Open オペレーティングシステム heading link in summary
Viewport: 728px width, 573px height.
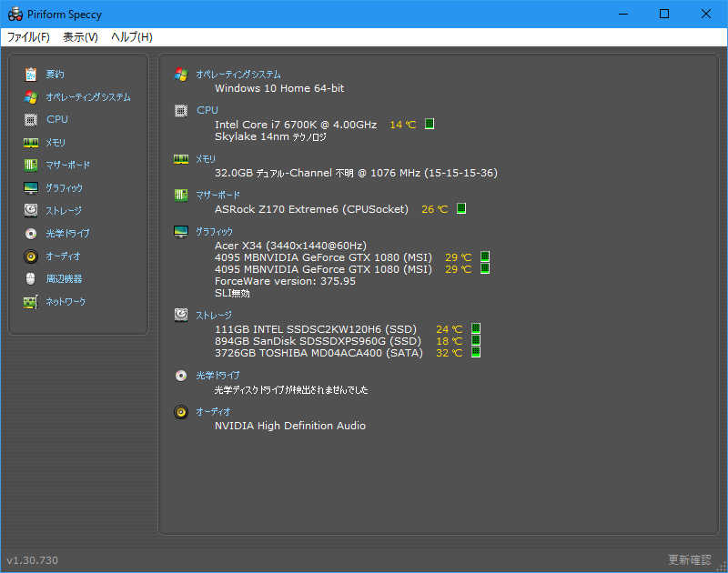point(238,75)
